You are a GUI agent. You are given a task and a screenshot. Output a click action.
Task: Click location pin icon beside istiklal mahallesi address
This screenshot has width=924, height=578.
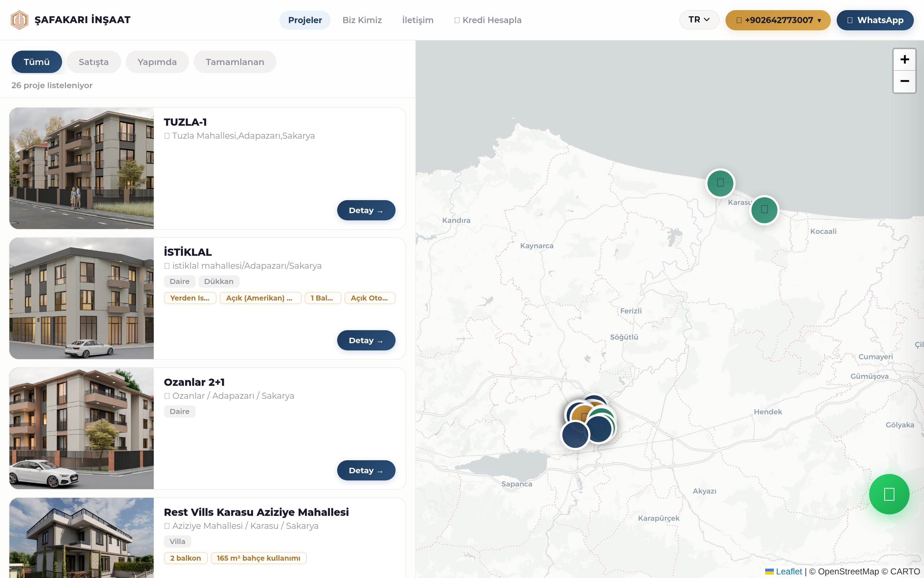[x=167, y=266]
